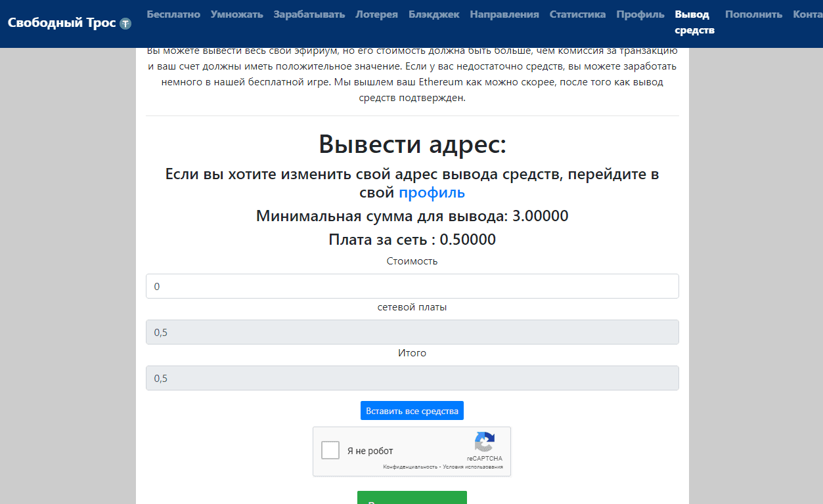
Task: Focus the "Стоимость" amount input field
Action: (412, 286)
